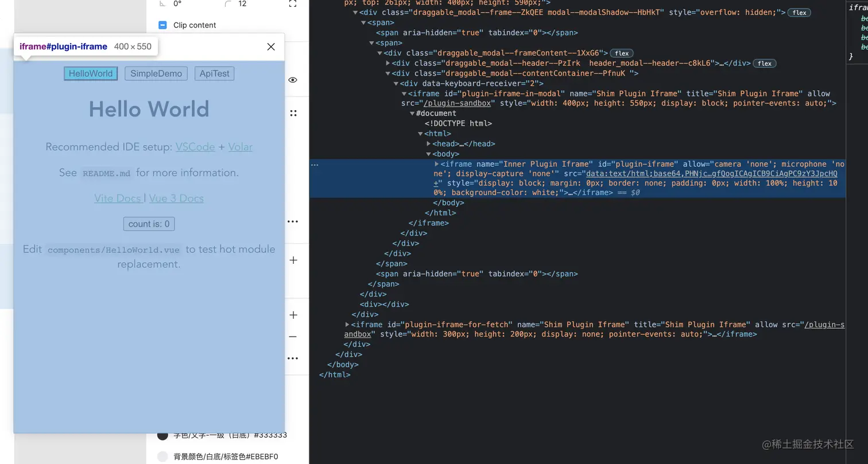Expand the head element node
Image resolution: width=868 pixels, height=464 pixels.
[428, 144]
